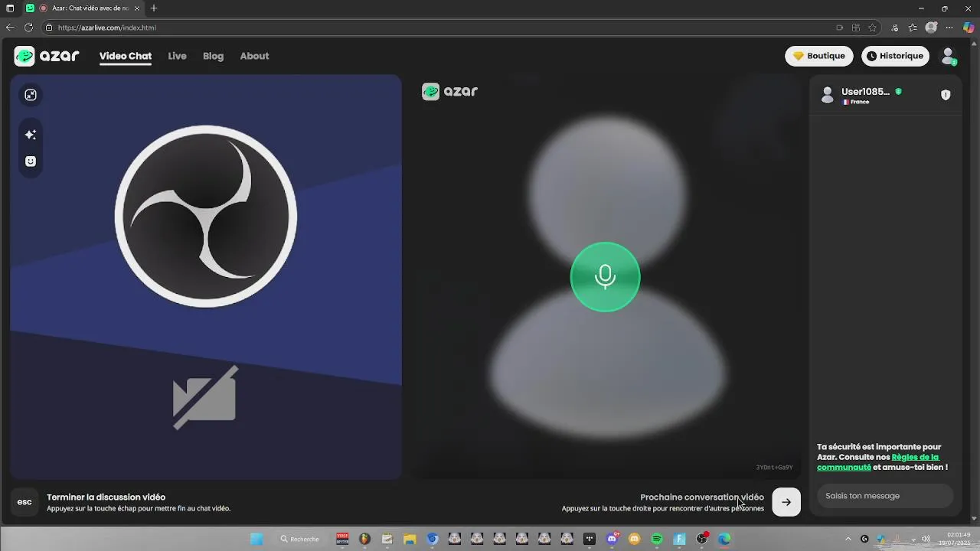Open Spotify from taskbar
This screenshot has height=551, width=980.
(x=657, y=539)
